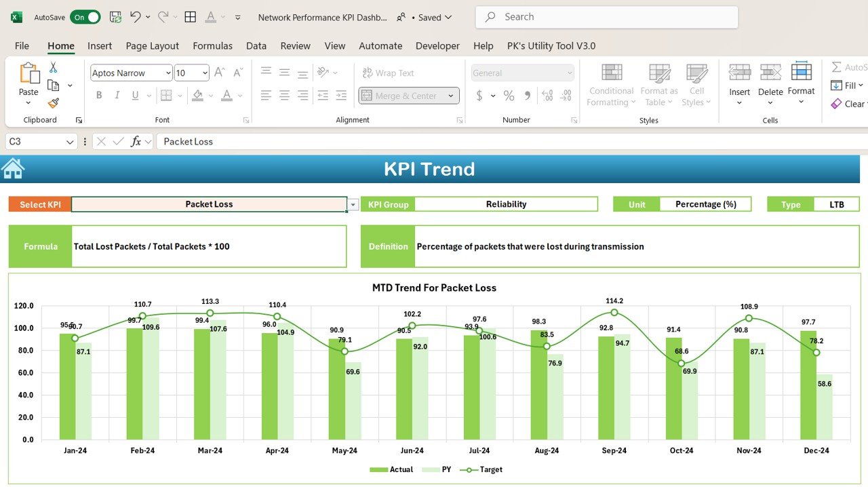This screenshot has width=868, height=487.
Task: Toggle Bold formatting
Action: click(99, 96)
